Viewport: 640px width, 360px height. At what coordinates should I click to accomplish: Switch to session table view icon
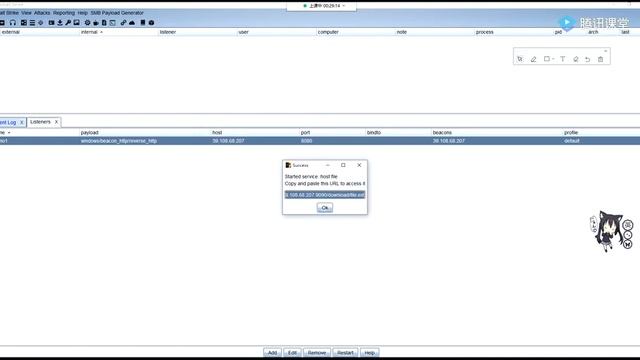point(32,23)
